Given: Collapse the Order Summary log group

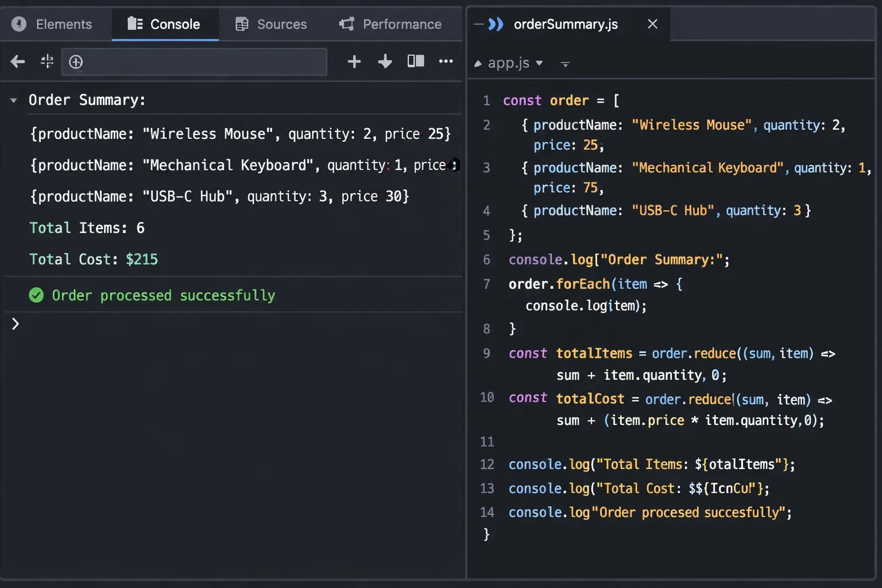Looking at the screenshot, I should (x=14, y=100).
